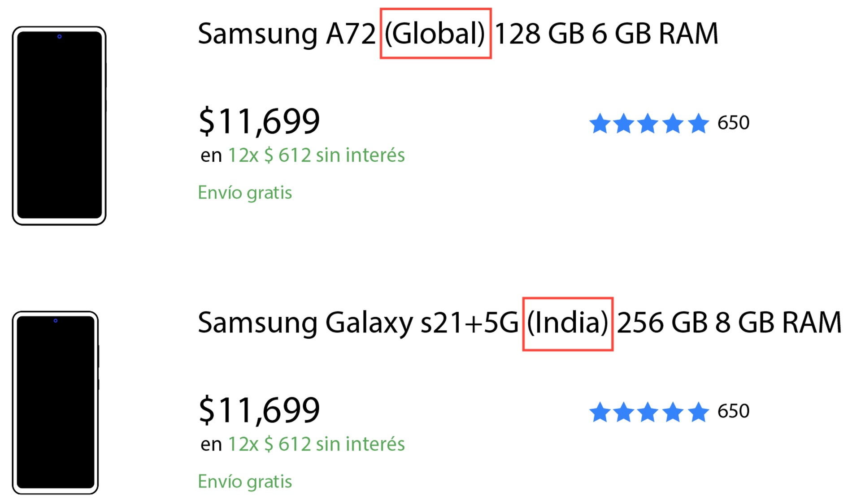Open the Samsung A72 phone image
861x504 pixels.
click(x=59, y=125)
